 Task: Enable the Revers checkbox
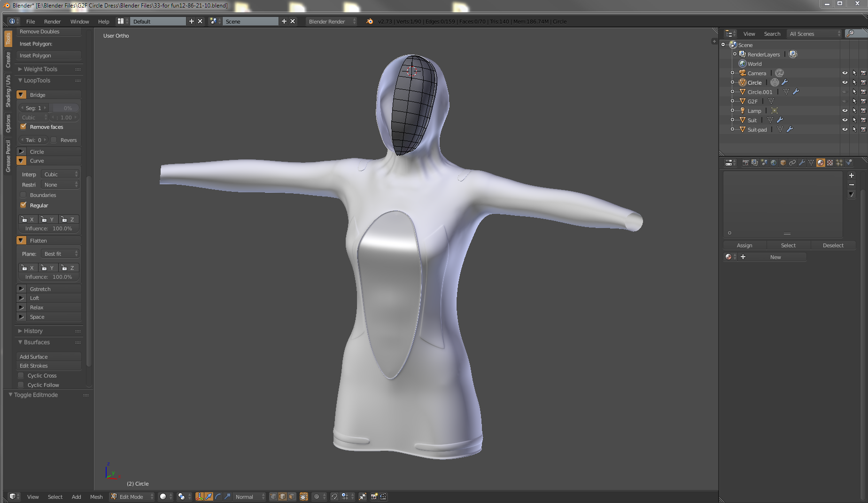[x=54, y=140]
